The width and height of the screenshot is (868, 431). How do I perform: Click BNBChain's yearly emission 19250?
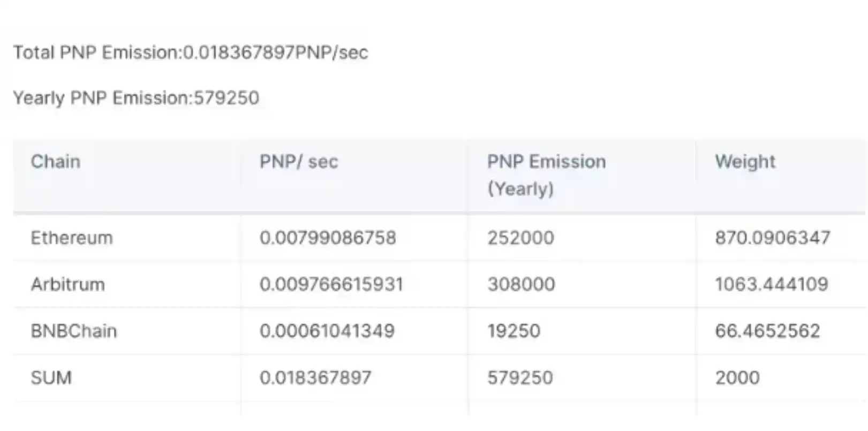(514, 331)
